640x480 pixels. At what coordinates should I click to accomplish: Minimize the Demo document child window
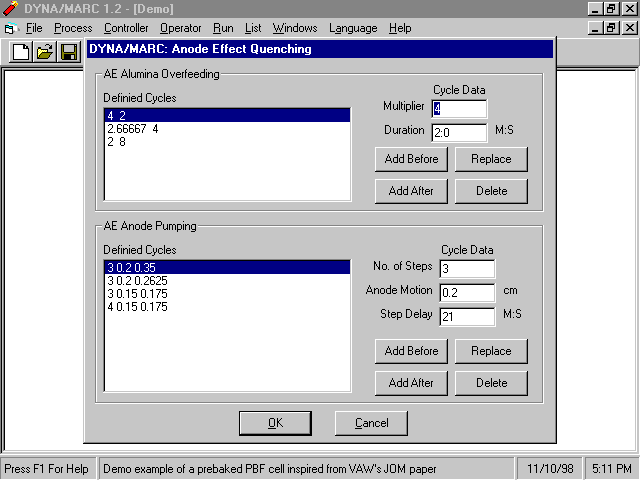coord(595,28)
